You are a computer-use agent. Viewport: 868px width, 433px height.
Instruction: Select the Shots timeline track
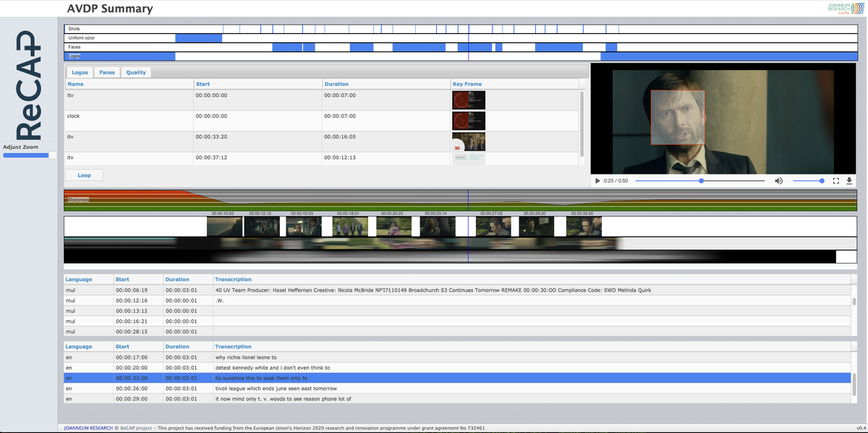461,29
